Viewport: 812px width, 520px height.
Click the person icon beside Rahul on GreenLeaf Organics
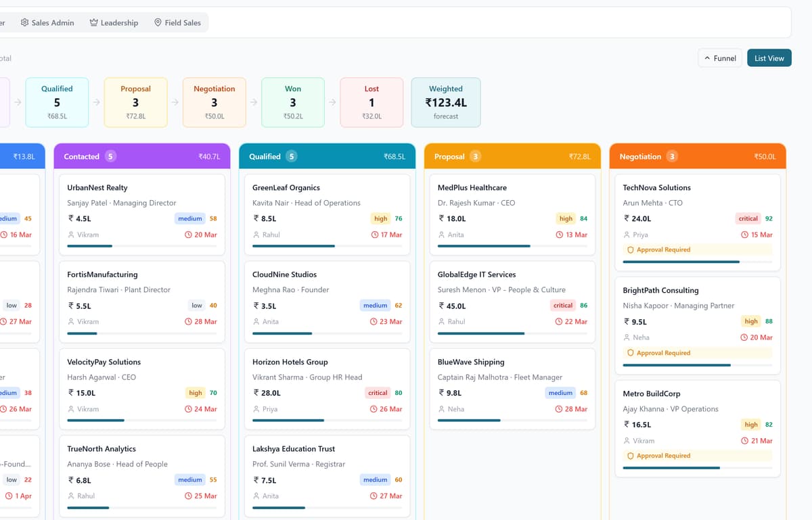pyautogui.click(x=256, y=235)
